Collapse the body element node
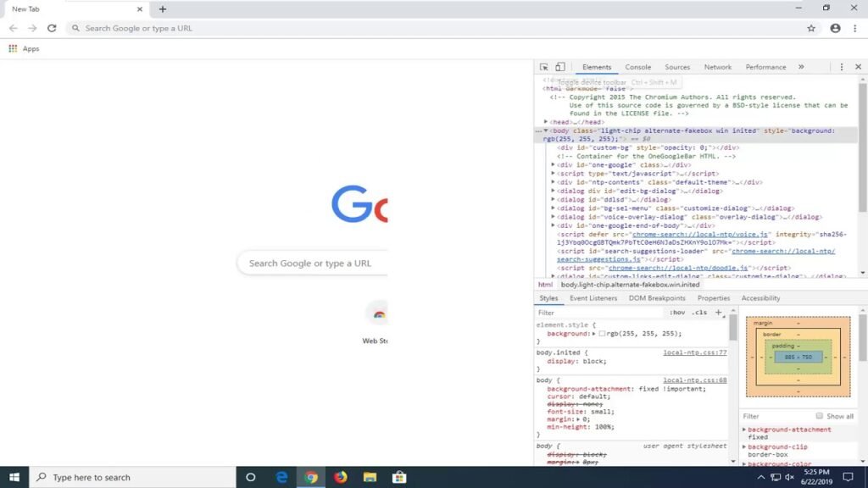Screen dimensions: 868x488 (546, 130)
